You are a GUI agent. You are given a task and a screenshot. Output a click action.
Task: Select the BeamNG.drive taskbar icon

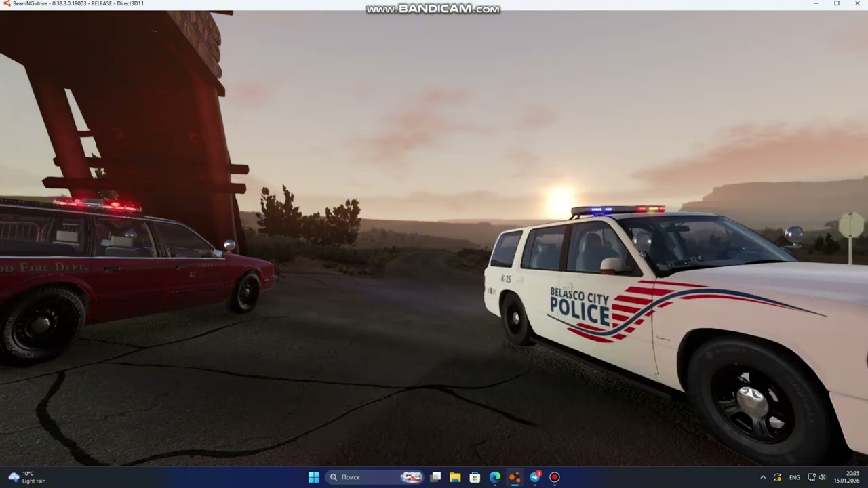515,477
